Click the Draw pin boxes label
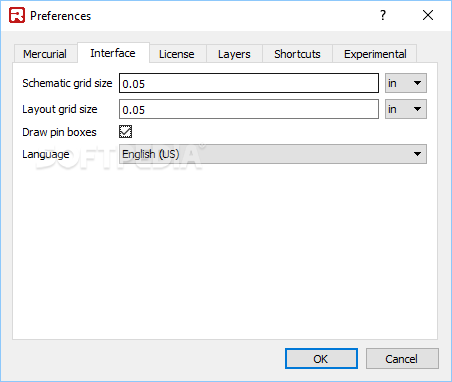This screenshot has width=452, height=382. pos(59,132)
